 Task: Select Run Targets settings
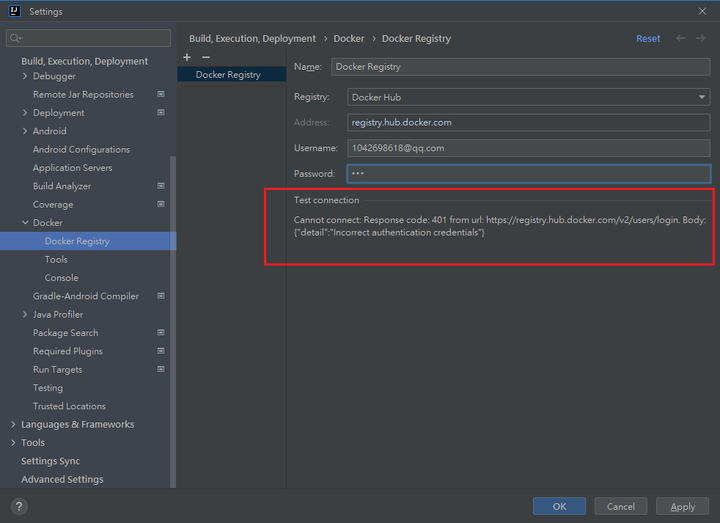(x=57, y=370)
